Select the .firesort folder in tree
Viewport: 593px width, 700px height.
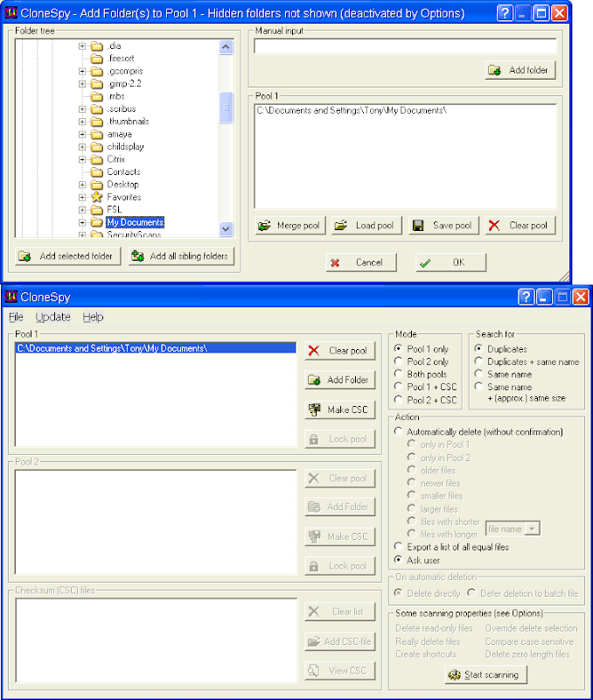pyautogui.click(x=121, y=59)
